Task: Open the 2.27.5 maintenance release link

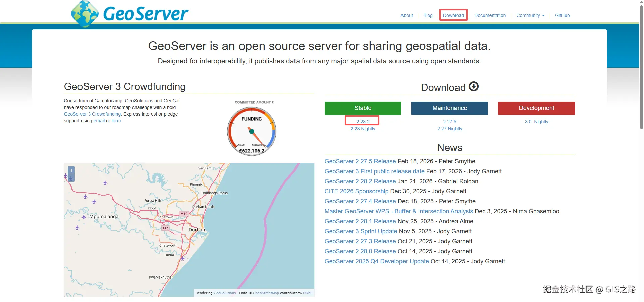Action: pyautogui.click(x=450, y=122)
